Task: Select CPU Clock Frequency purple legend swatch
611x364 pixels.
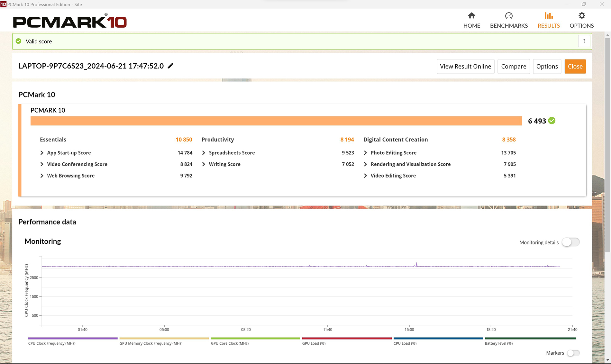Action: (73, 338)
